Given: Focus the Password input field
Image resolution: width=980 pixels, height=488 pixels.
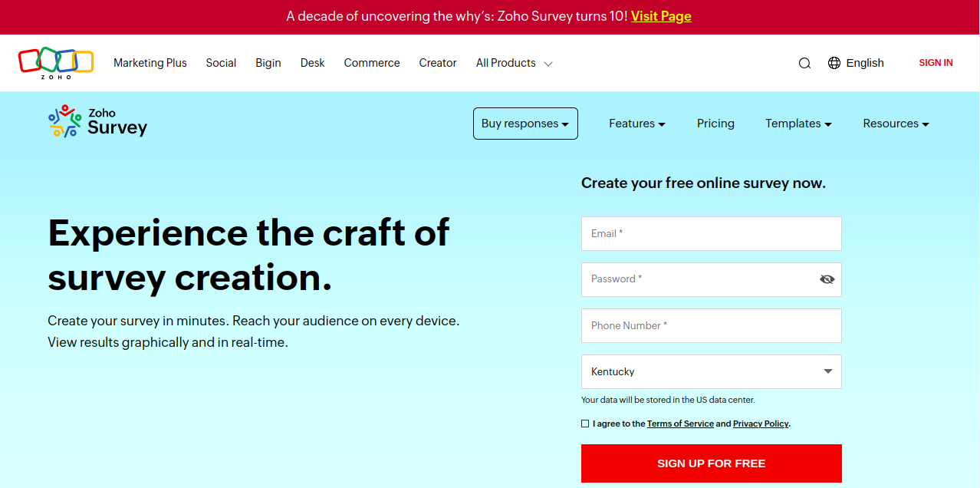Looking at the screenshot, I should click(x=712, y=279).
